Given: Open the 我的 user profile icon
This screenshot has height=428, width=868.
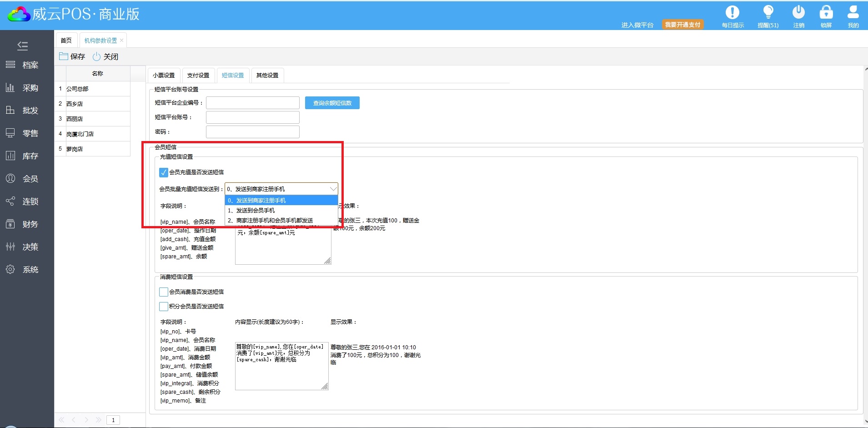Looking at the screenshot, I should (x=853, y=13).
